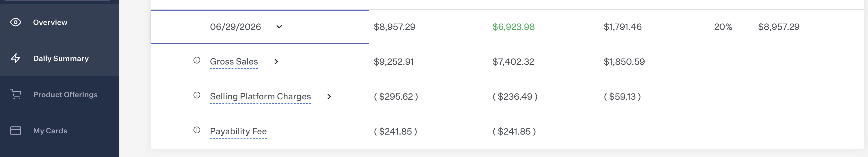Select the 06/29/2026 date text

236,27
